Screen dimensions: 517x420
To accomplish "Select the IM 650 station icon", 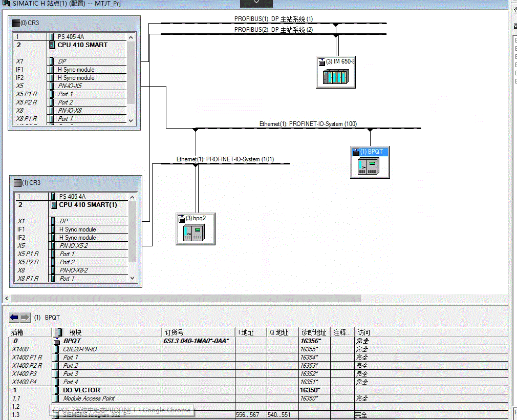I will (x=336, y=77).
